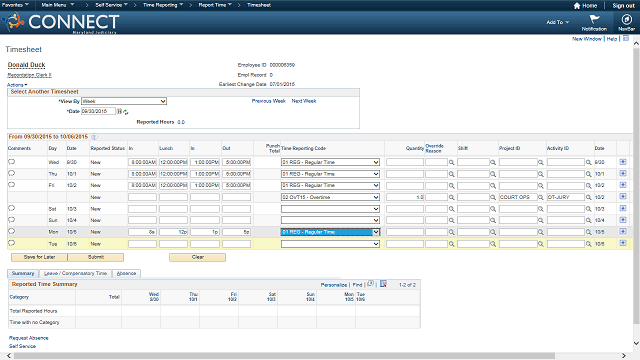Click the Submit button

coord(96,257)
